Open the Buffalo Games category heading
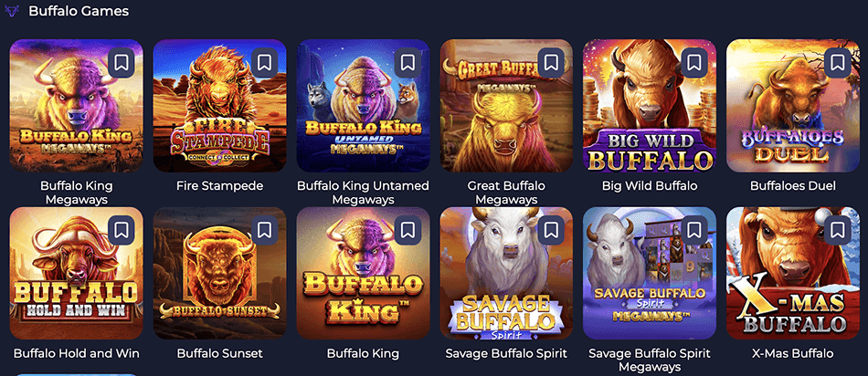Screen dimensions: 868x376 click(79, 11)
